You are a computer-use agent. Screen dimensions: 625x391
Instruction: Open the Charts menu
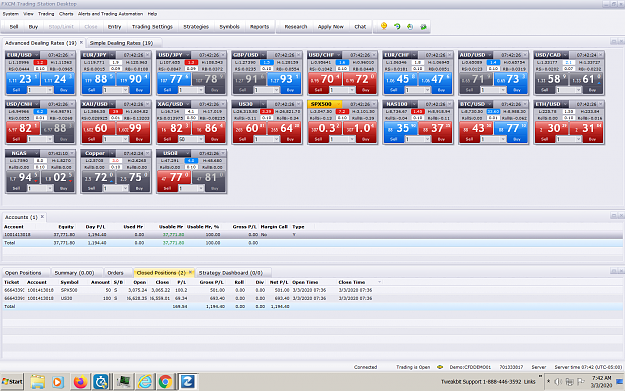(x=66, y=14)
